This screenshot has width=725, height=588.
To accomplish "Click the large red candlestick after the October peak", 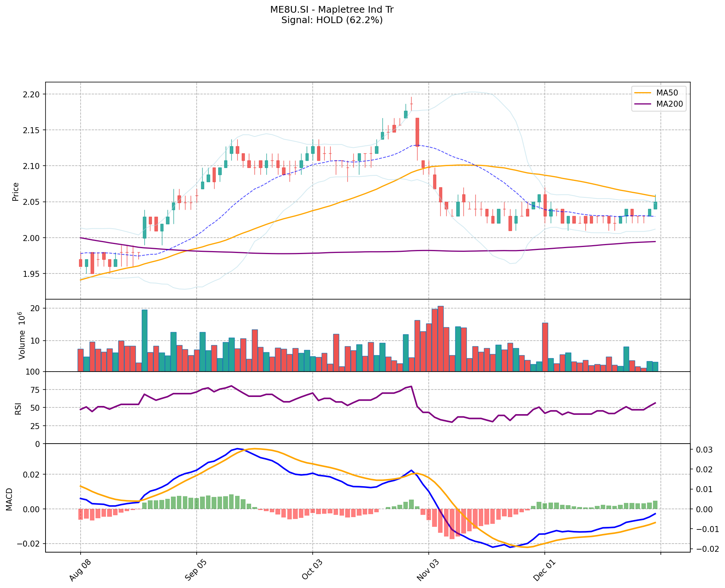I will coord(417,132).
